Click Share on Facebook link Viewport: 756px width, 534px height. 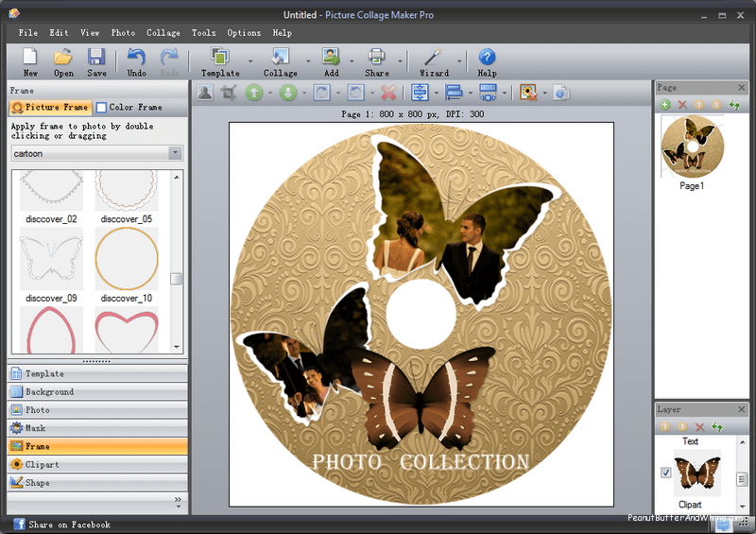pyautogui.click(x=68, y=525)
